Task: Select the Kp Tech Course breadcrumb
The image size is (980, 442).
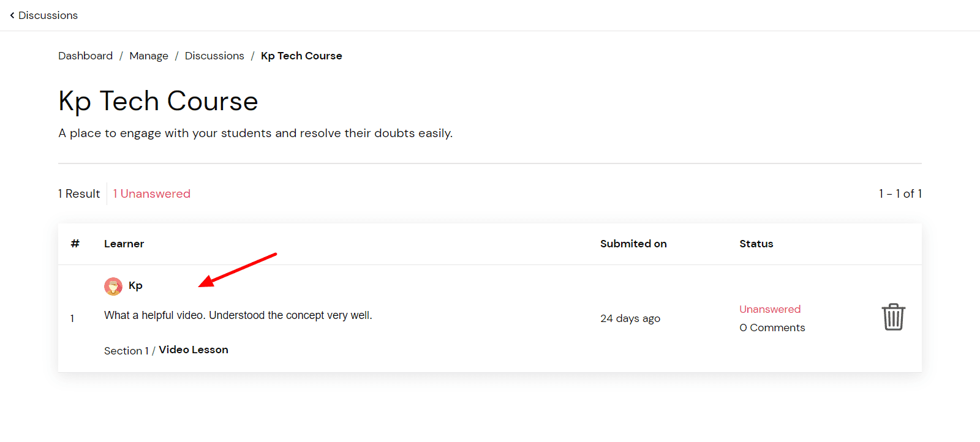Action: pyautogui.click(x=301, y=56)
